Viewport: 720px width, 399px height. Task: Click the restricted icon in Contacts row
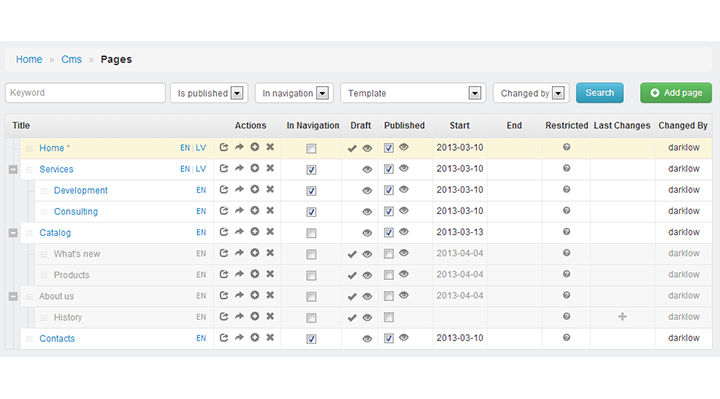[567, 337]
